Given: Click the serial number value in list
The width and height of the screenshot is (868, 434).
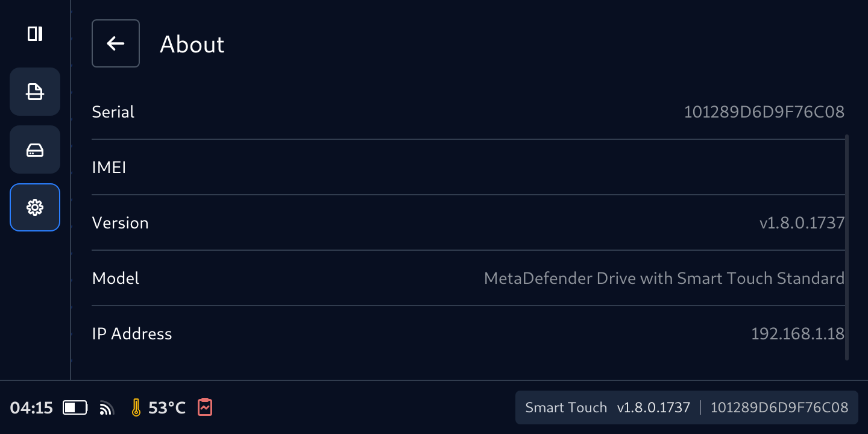Looking at the screenshot, I should click(764, 112).
